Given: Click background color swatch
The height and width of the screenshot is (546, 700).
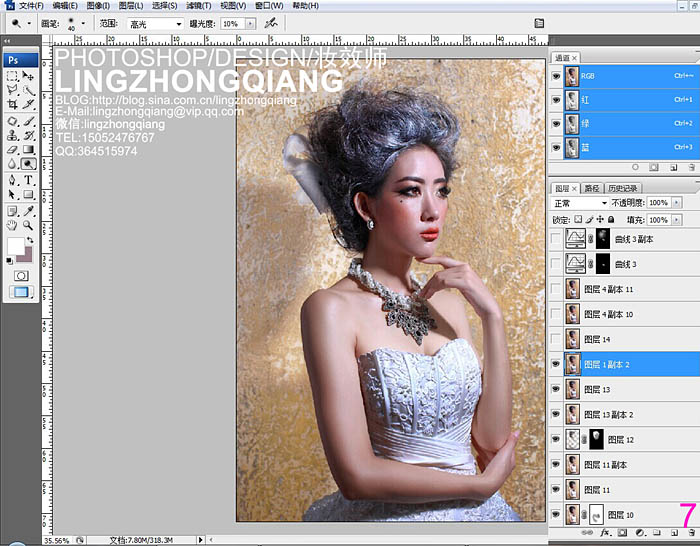Looking at the screenshot, I should click(27, 256).
